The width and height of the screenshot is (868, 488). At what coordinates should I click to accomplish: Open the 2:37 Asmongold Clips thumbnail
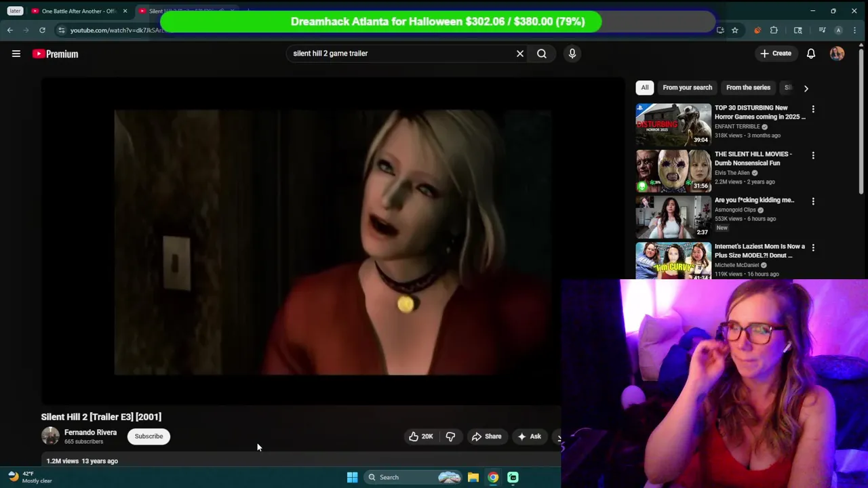[x=673, y=217]
